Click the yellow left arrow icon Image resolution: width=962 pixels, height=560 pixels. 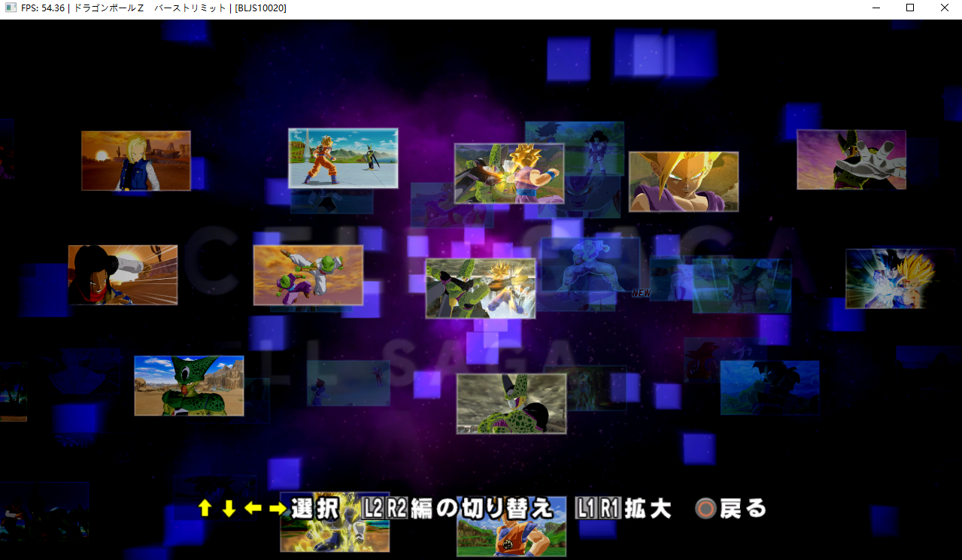253,509
